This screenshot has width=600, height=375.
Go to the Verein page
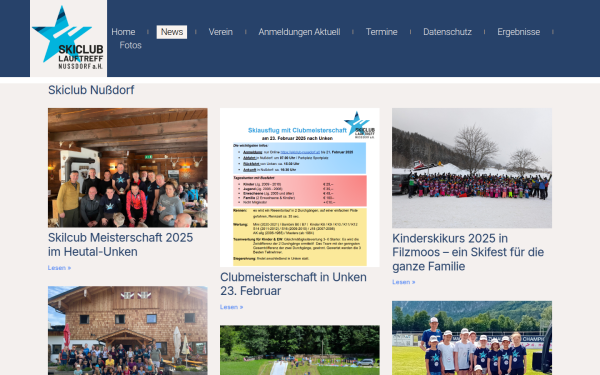(220, 32)
